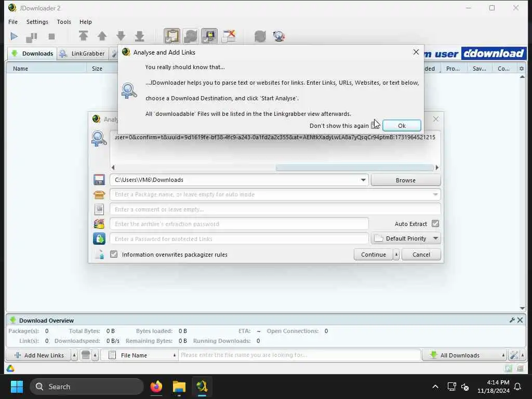Image resolution: width=532 pixels, height=399 pixels.
Task: Open the File Name search filter dropdown
Action: (139, 355)
